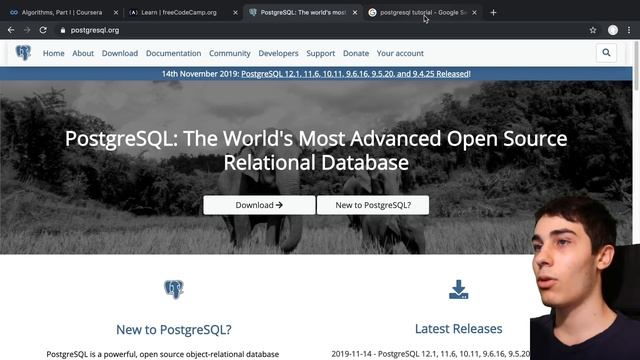Switch to the Algorithms, Part I Coursera tab
The image size is (640, 360).
[62, 13]
